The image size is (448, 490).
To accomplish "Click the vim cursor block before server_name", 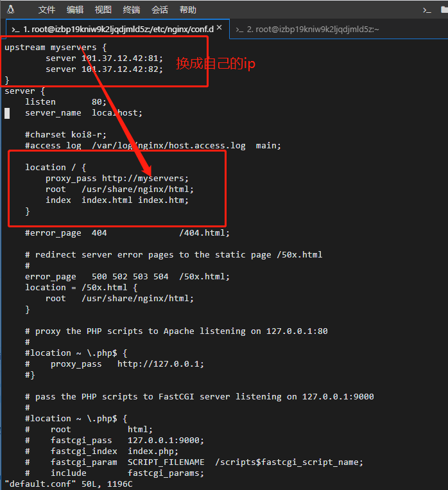I will [7, 113].
